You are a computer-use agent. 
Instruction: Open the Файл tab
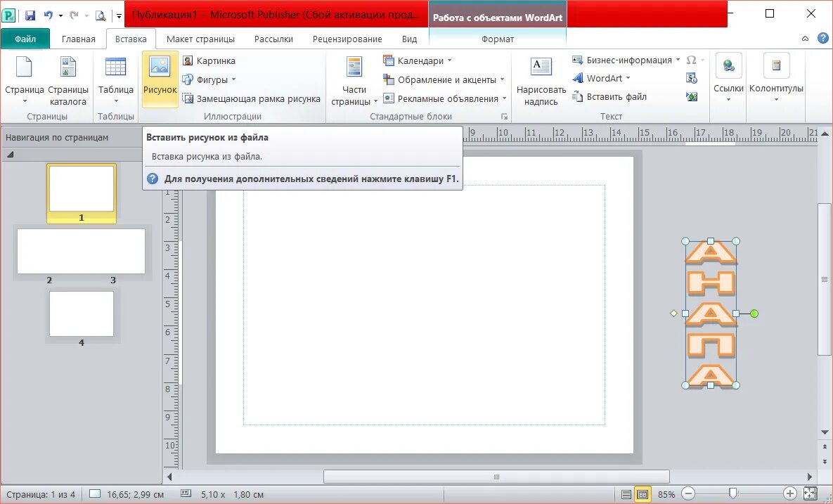(x=25, y=39)
